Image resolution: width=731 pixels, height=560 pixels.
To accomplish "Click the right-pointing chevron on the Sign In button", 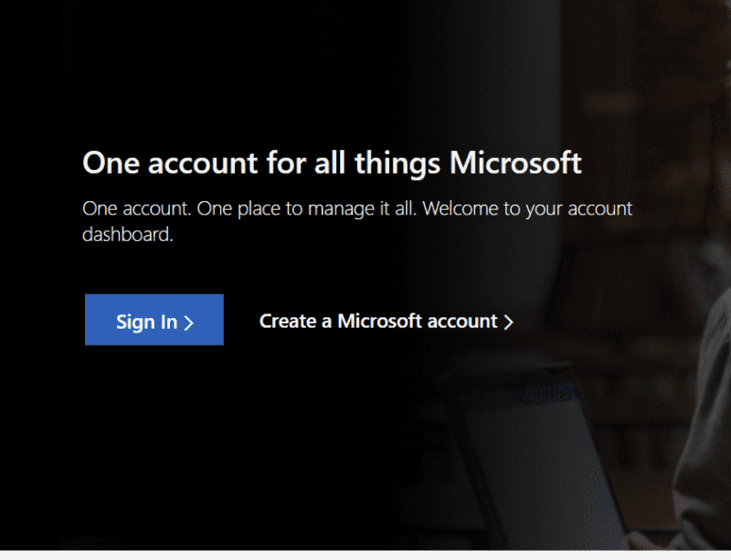I will (x=188, y=322).
